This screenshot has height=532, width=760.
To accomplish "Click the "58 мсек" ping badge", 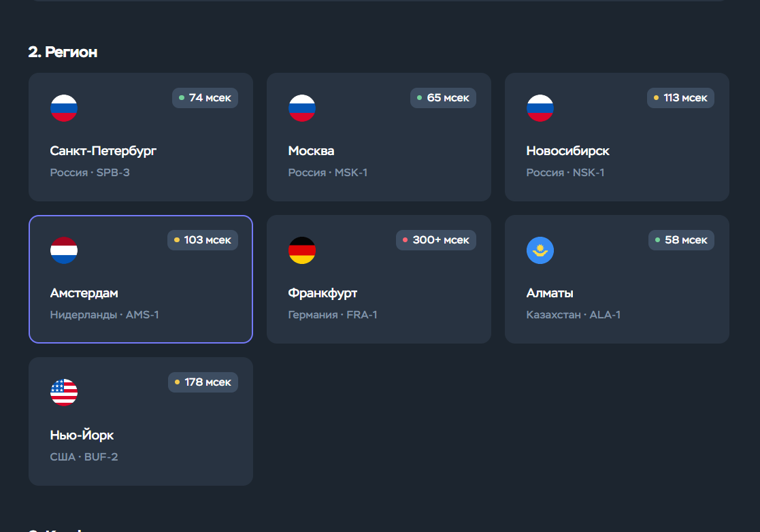I will (681, 240).
